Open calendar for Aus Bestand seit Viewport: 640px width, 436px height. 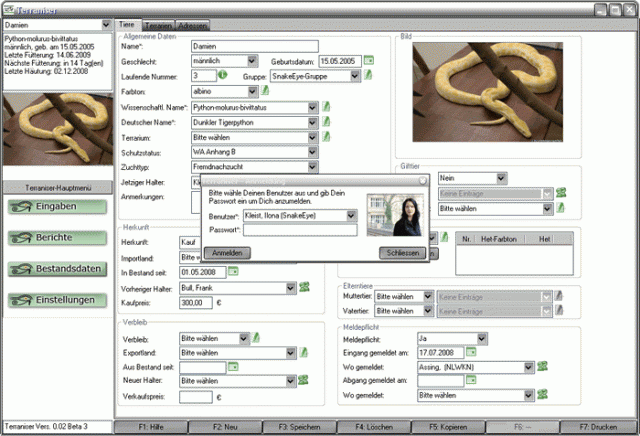click(233, 366)
